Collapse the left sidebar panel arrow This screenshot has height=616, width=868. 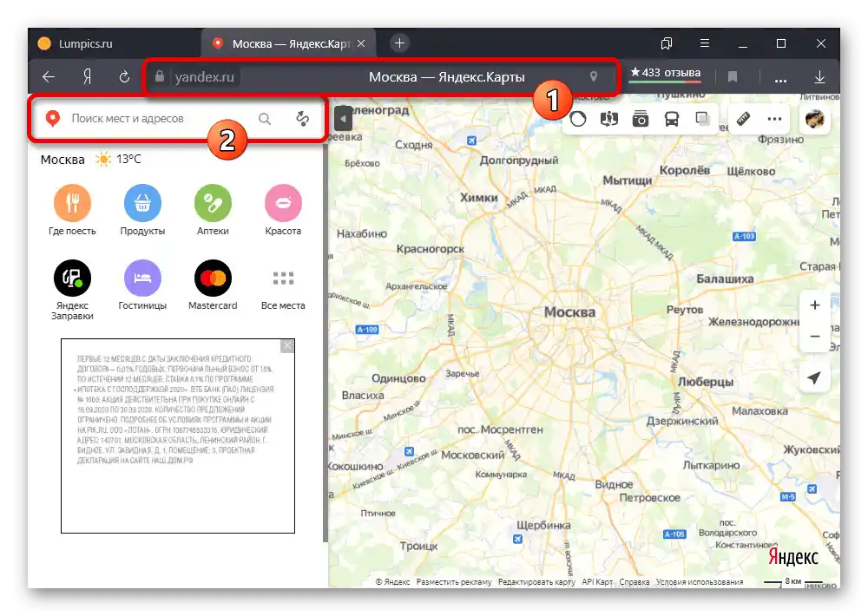point(343,119)
